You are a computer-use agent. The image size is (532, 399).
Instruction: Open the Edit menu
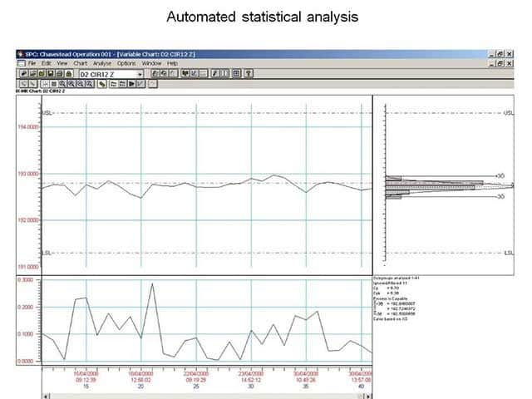click(x=47, y=63)
